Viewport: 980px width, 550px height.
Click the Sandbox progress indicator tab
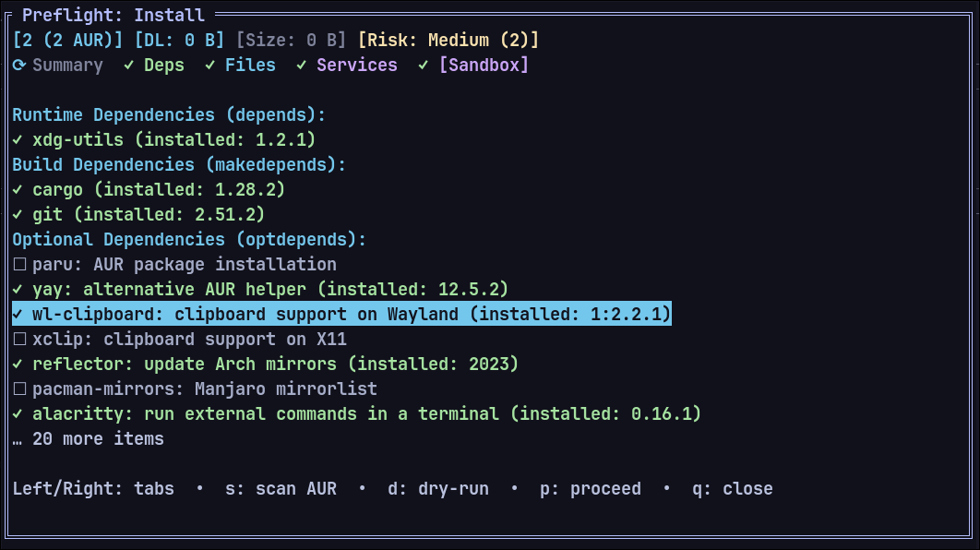[x=484, y=65]
